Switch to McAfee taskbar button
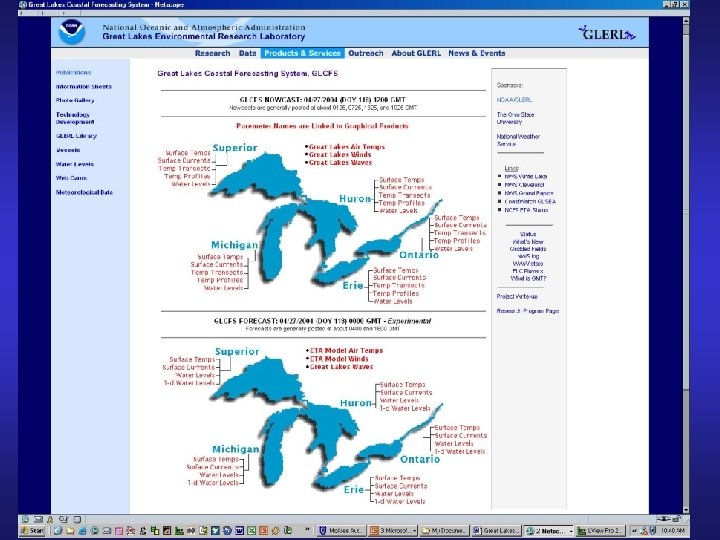 [342, 530]
